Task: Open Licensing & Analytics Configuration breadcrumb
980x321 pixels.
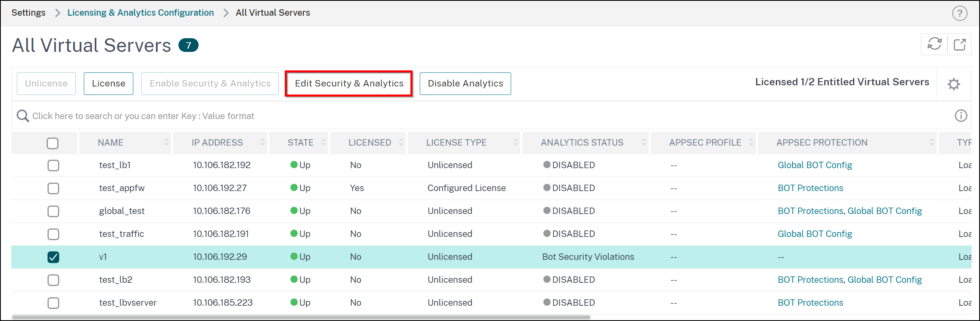Action: [141, 12]
